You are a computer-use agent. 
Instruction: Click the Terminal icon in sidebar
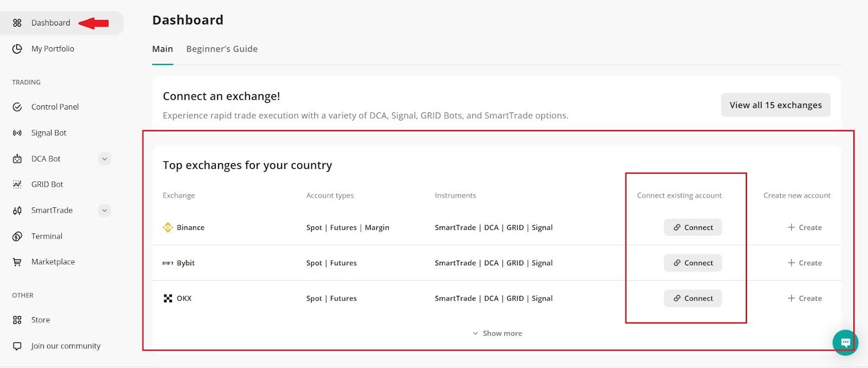click(x=17, y=237)
